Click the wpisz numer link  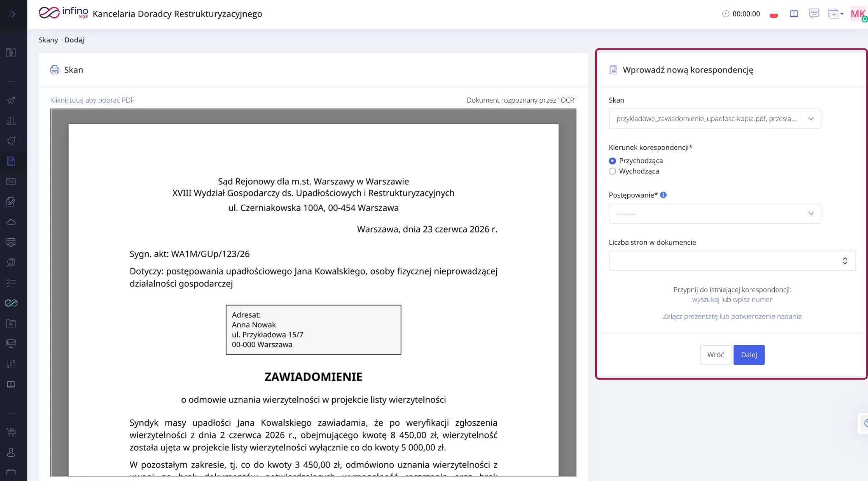[x=752, y=300]
